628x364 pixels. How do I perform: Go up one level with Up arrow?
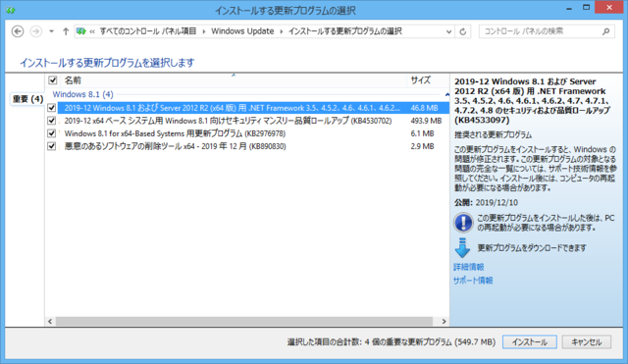(x=66, y=31)
